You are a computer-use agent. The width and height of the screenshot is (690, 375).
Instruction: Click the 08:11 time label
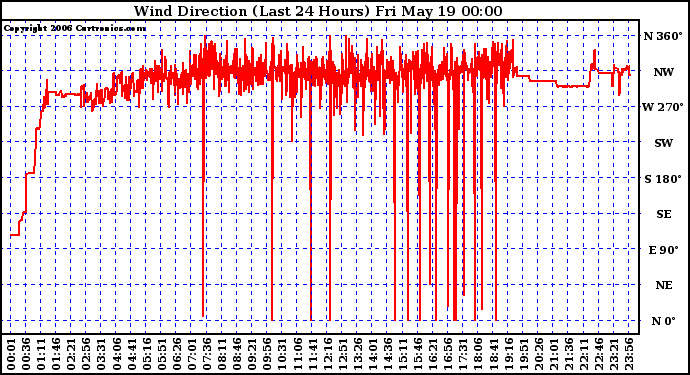tap(222, 354)
